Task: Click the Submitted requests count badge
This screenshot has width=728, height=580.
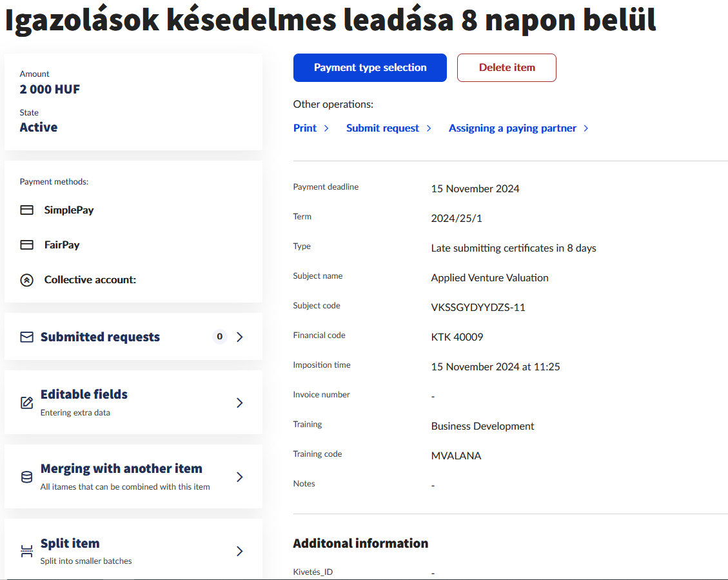Action: tap(219, 337)
